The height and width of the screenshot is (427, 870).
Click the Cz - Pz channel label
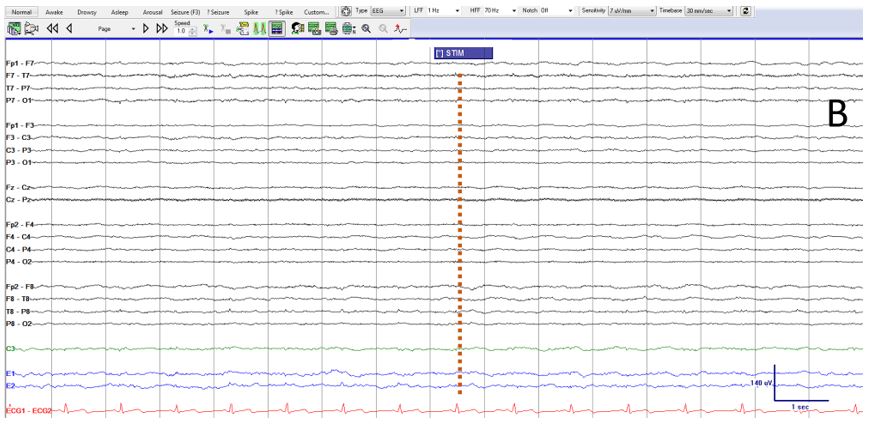(x=18, y=200)
